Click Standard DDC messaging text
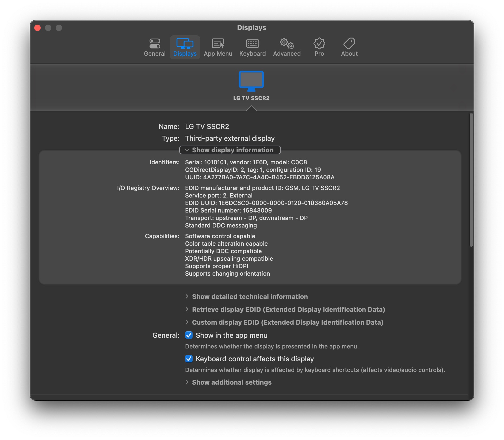 (221, 225)
